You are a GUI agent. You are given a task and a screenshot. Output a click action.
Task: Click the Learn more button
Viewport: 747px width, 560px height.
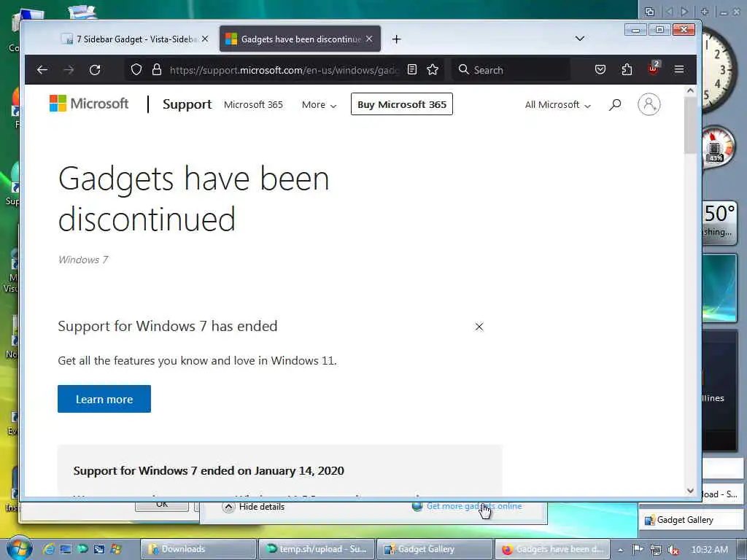(104, 399)
